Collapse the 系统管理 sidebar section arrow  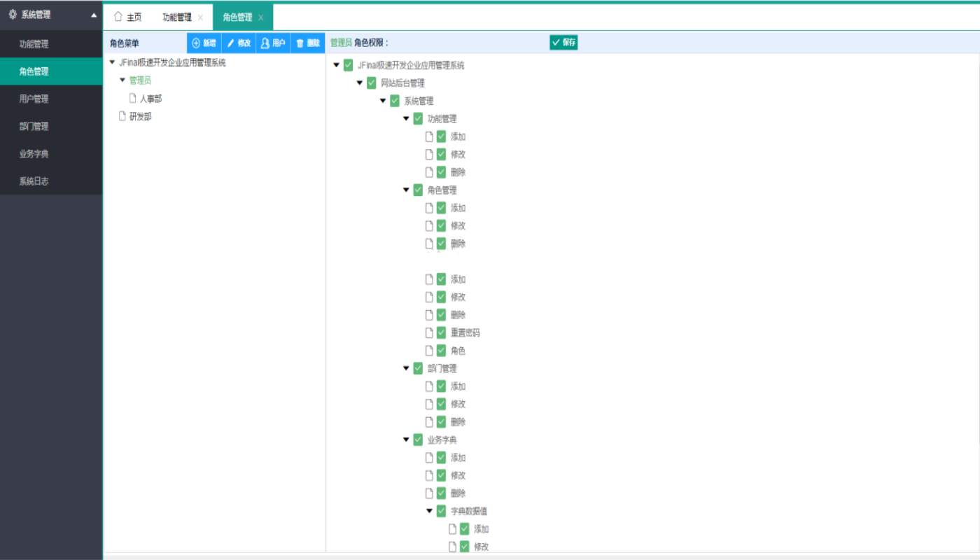94,15
